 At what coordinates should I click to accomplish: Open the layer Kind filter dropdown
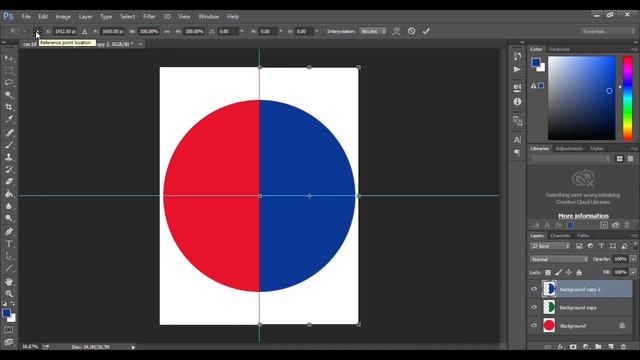tap(550, 246)
